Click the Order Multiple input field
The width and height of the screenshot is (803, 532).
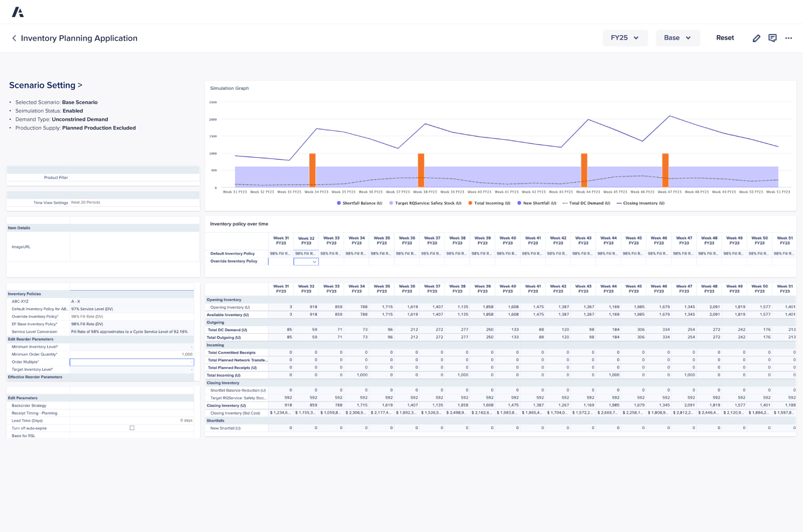(x=131, y=362)
